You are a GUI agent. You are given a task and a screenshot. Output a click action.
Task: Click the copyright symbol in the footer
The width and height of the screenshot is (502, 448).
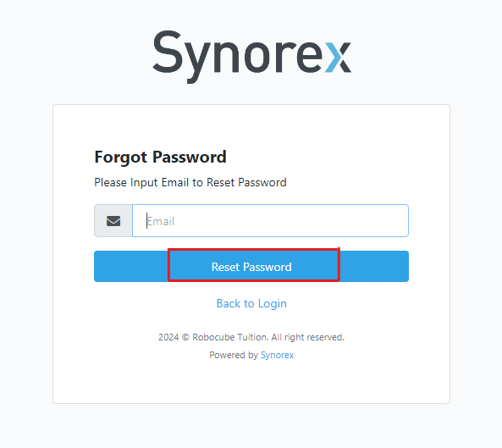185,337
